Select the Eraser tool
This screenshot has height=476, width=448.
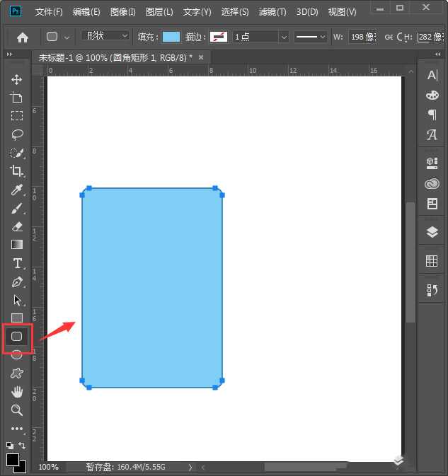17,226
